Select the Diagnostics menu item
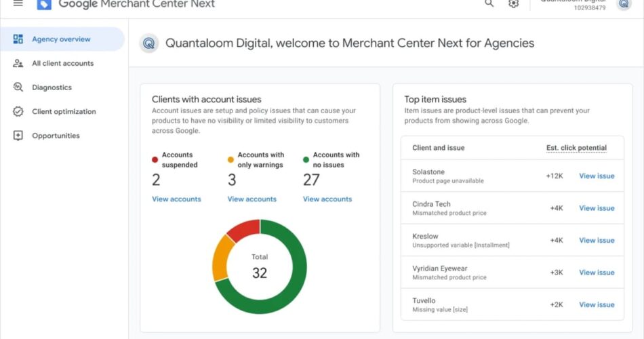This screenshot has width=644, height=339. pyautogui.click(x=52, y=87)
